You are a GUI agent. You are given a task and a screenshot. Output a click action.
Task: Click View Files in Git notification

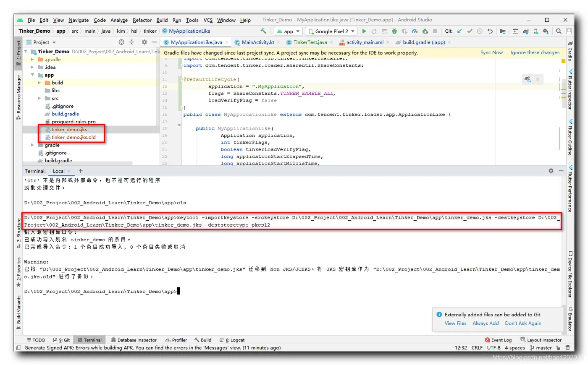[x=455, y=323]
